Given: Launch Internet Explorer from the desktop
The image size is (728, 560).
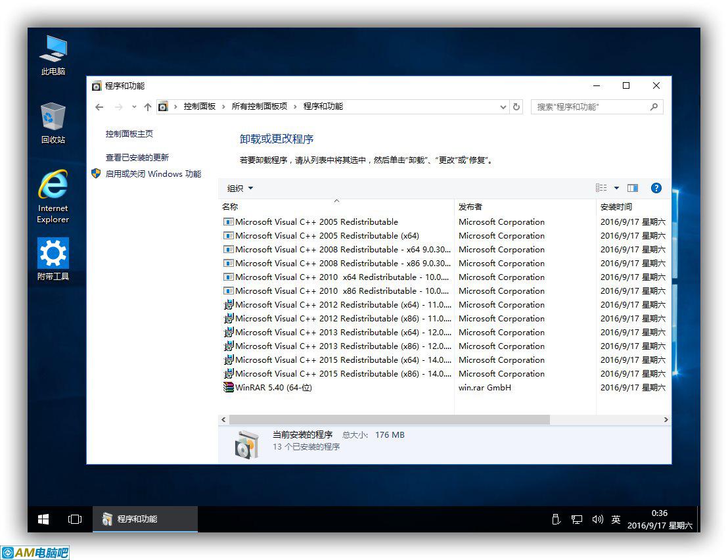Looking at the screenshot, I should click(x=53, y=196).
